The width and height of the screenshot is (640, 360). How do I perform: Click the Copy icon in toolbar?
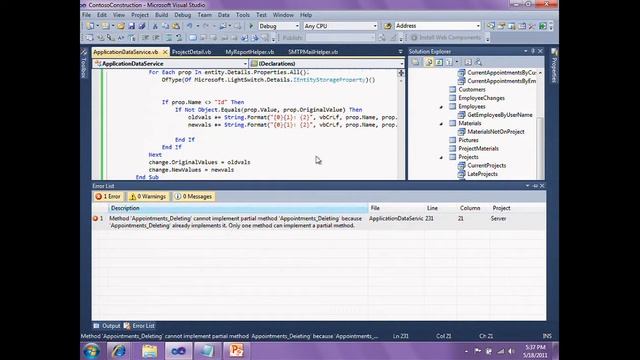165,26
